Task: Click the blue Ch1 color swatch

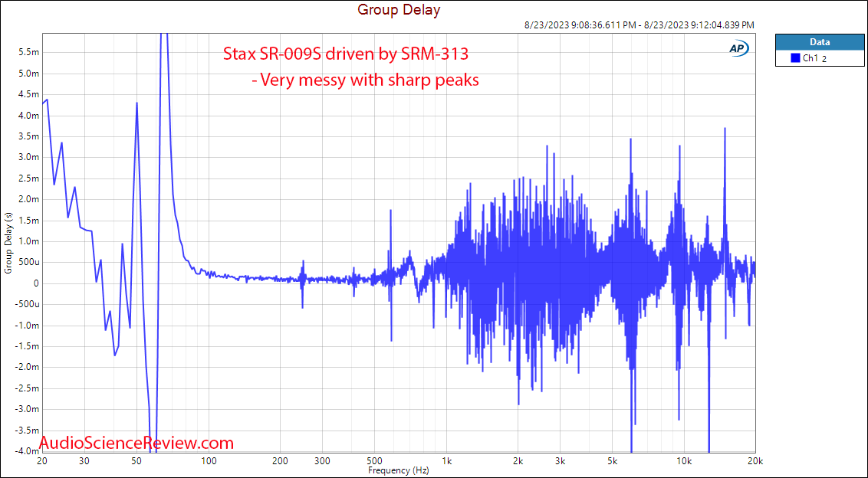Action: point(794,57)
